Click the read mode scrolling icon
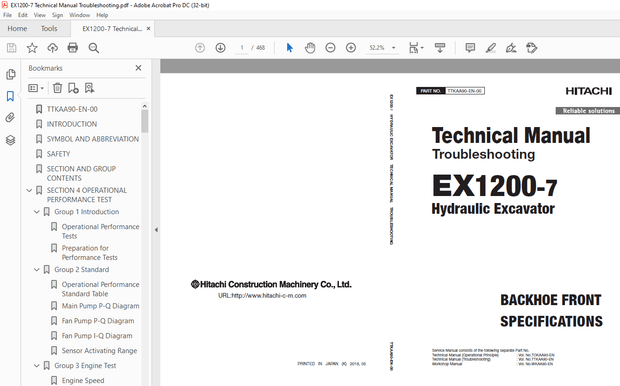 pos(440,48)
